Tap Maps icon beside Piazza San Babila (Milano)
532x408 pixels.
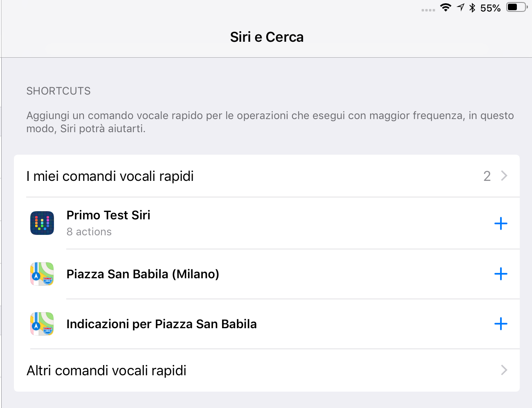pyautogui.click(x=42, y=274)
